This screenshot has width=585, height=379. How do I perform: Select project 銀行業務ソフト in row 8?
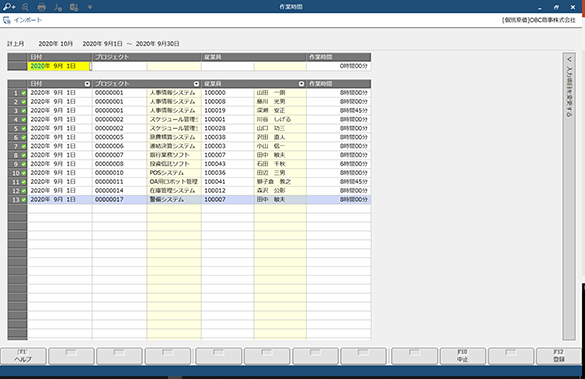tap(174, 155)
